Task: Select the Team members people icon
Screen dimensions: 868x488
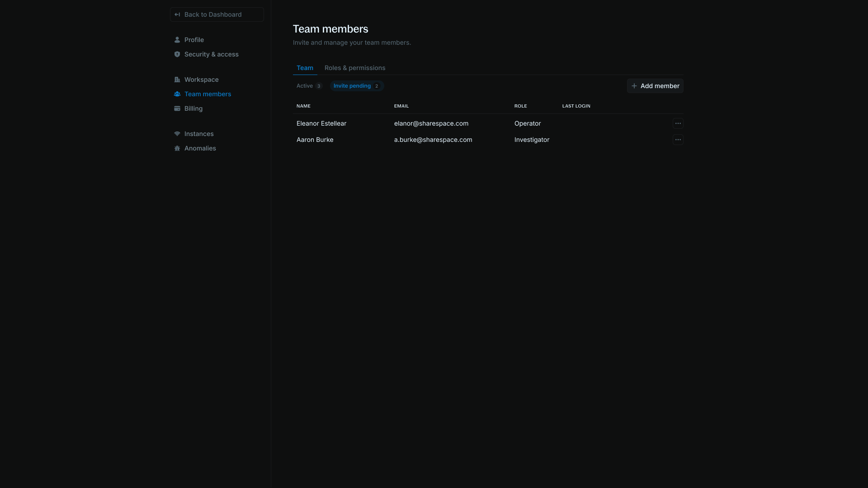Action: (x=177, y=94)
